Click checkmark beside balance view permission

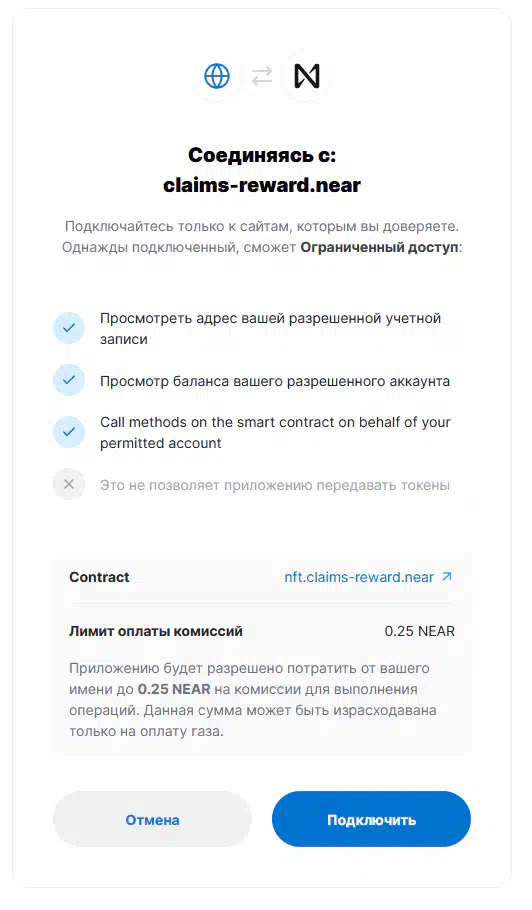tap(69, 380)
